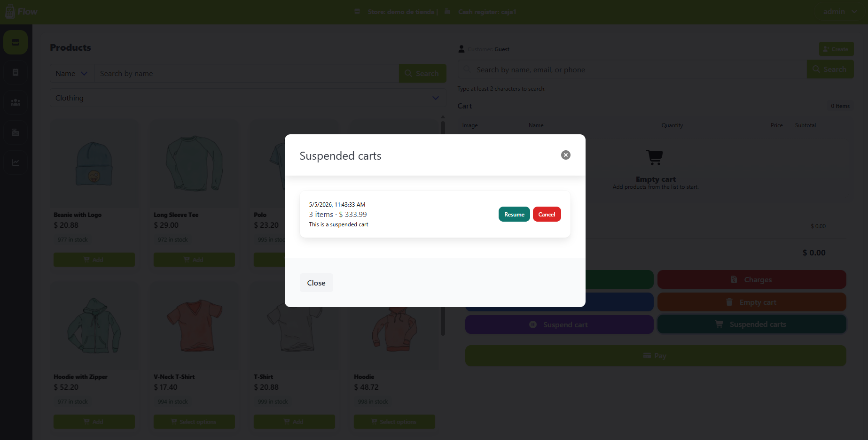The width and height of the screenshot is (868, 440).
Task: Expand the Clothing category dropdown
Action: click(x=248, y=98)
